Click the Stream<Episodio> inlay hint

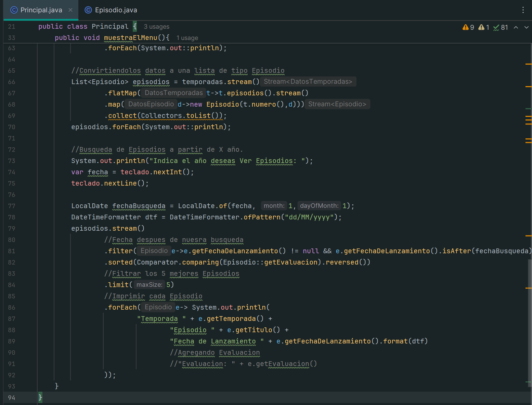click(337, 104)
